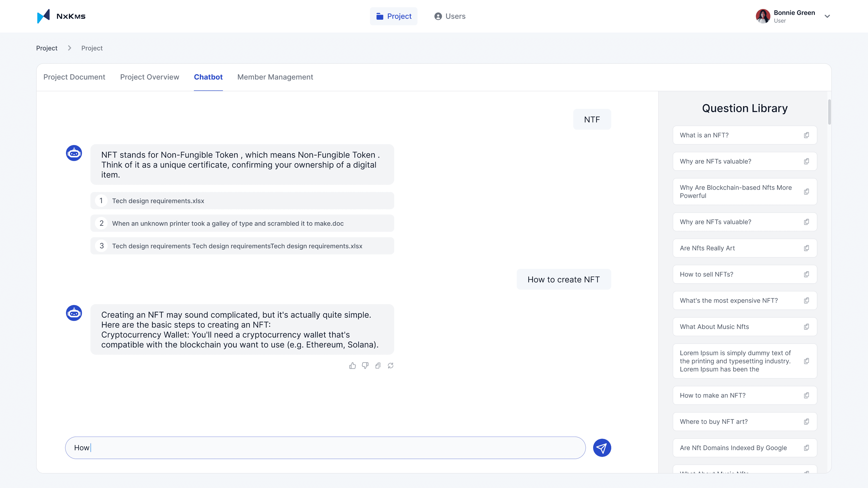Switch to the Project Document tab

coord(74,77)
